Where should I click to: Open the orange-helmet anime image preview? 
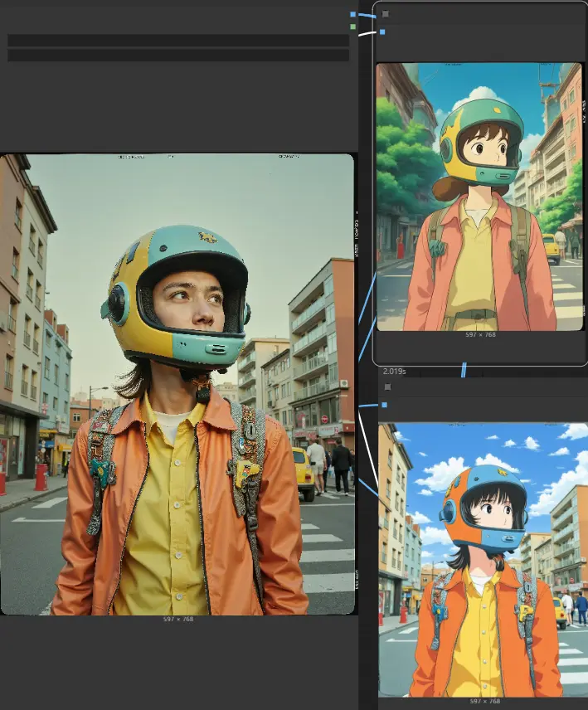pyautogui.click(x=483, y=560)
